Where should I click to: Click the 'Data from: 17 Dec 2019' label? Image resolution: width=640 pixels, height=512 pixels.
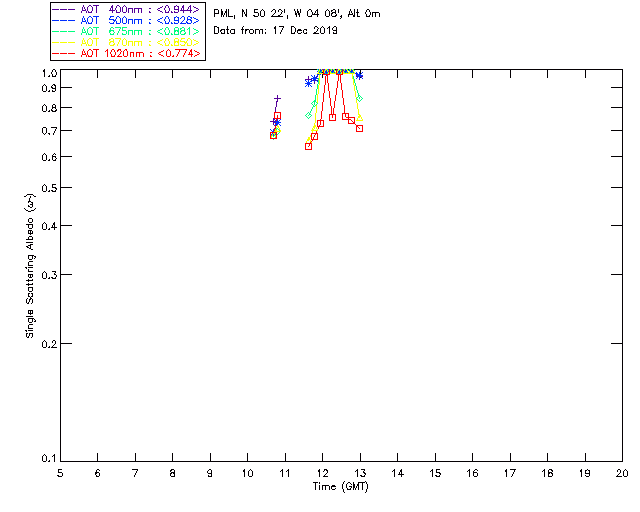[x=276, y=31]
